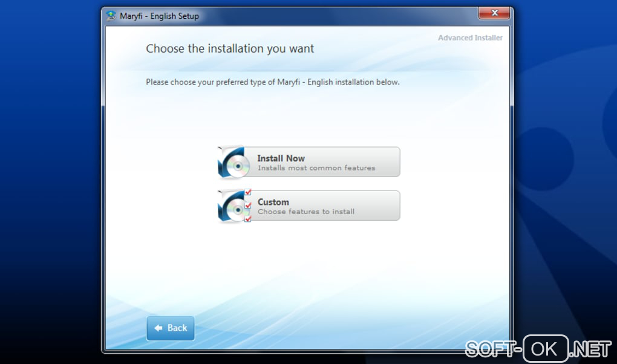Click the Maryfi app icon in title bar
617x364 pixels.
(x=111, y=16)
